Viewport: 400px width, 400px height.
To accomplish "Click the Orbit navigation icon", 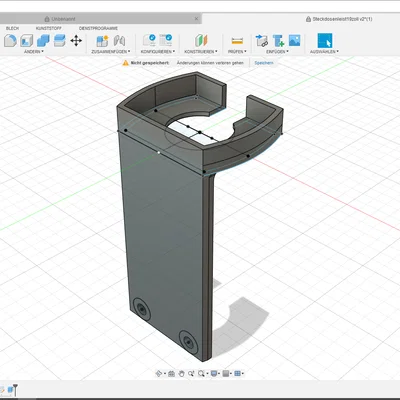I will pos(159,373).
